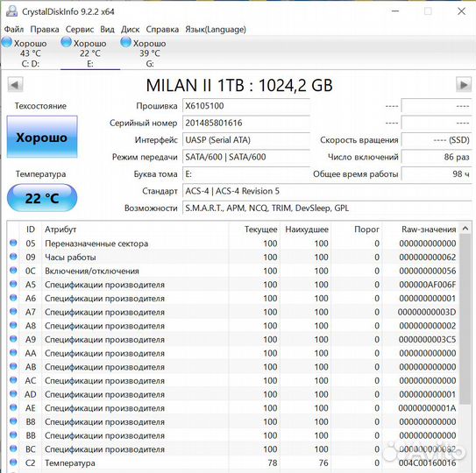Select the Часы работы attribute text

click(70, 258)
